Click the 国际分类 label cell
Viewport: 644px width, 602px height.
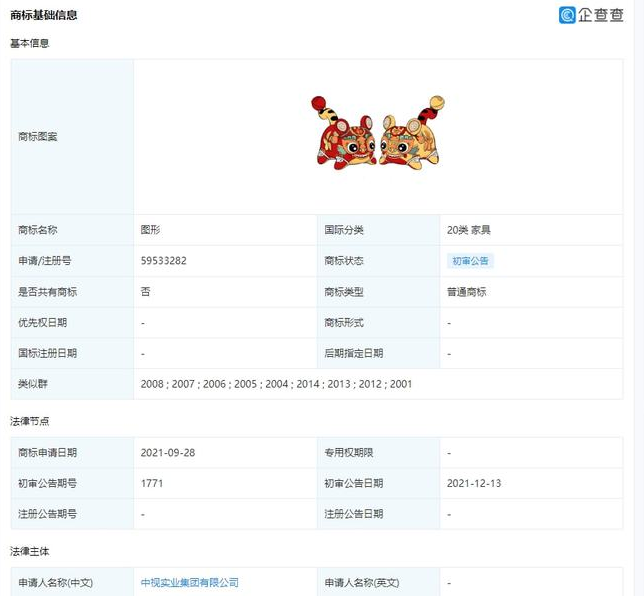pyautogui.click(x=379, y=230)
